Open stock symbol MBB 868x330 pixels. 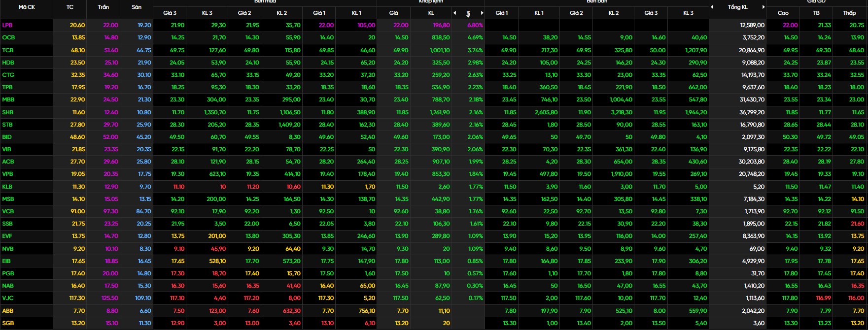(x=8, y=99)
